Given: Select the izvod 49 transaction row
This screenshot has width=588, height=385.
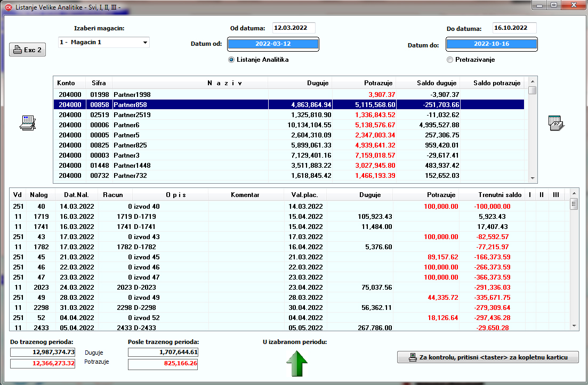Looking at the screenshot, I should click(x=289, y=297).
